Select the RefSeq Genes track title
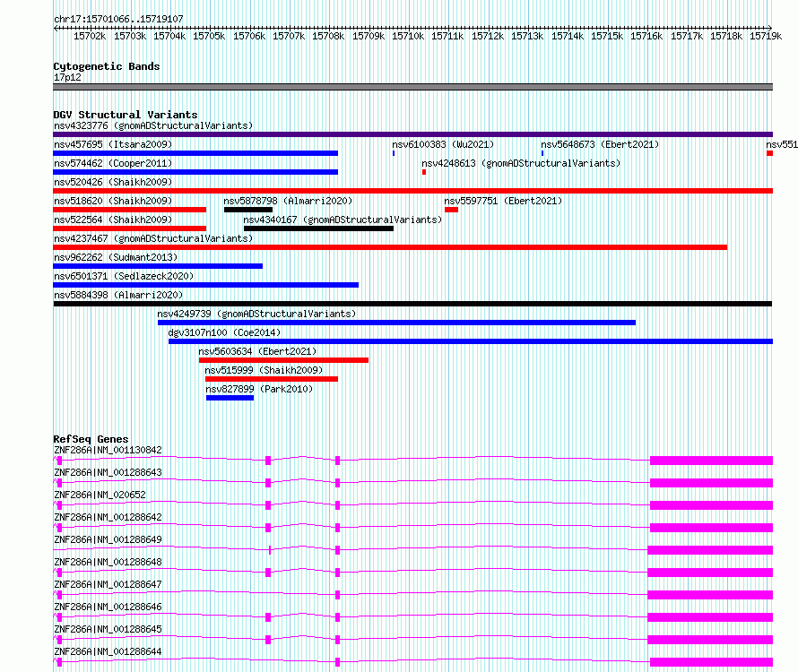 click(91, 439)
